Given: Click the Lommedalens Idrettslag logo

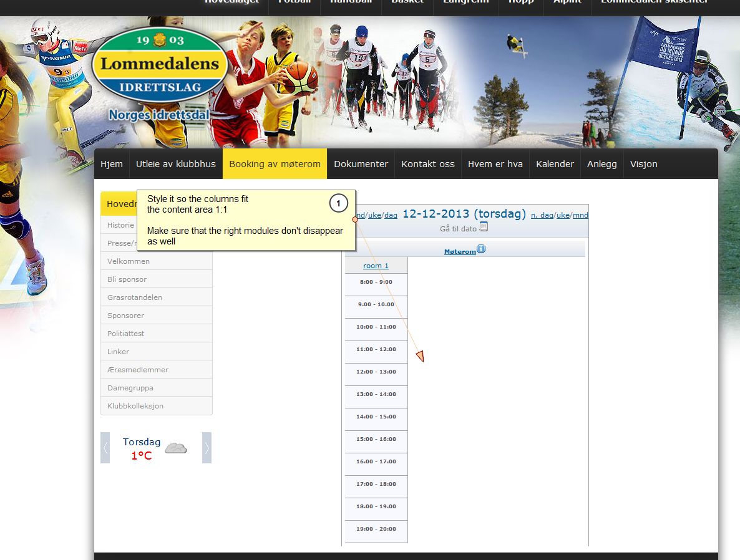Looking at the screenshot, I should tap(160, 65).
